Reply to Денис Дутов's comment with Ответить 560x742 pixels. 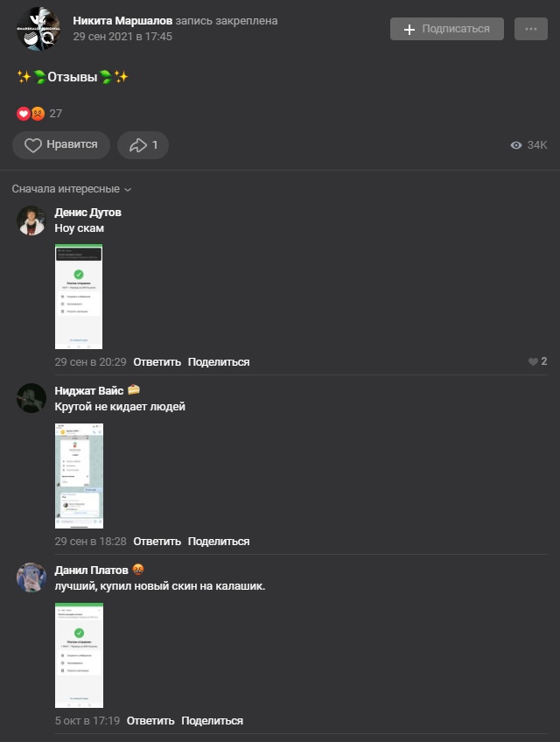coord(157,362)
